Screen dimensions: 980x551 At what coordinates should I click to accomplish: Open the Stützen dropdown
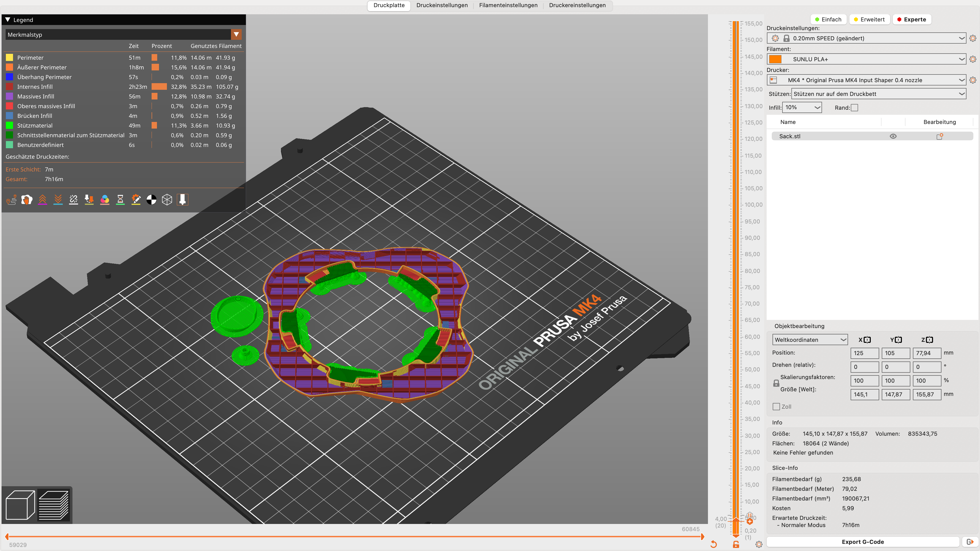pyautogui.click(x=879, y=94)
